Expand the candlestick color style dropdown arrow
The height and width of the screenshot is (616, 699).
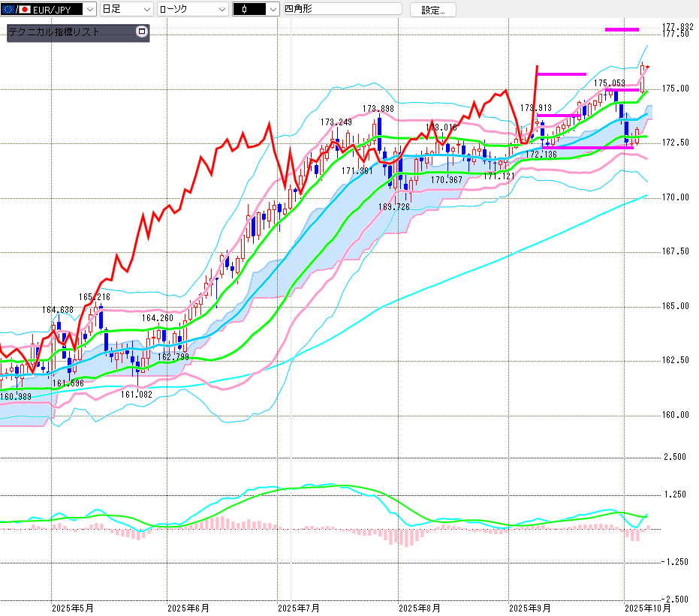[x=267, y=10]
